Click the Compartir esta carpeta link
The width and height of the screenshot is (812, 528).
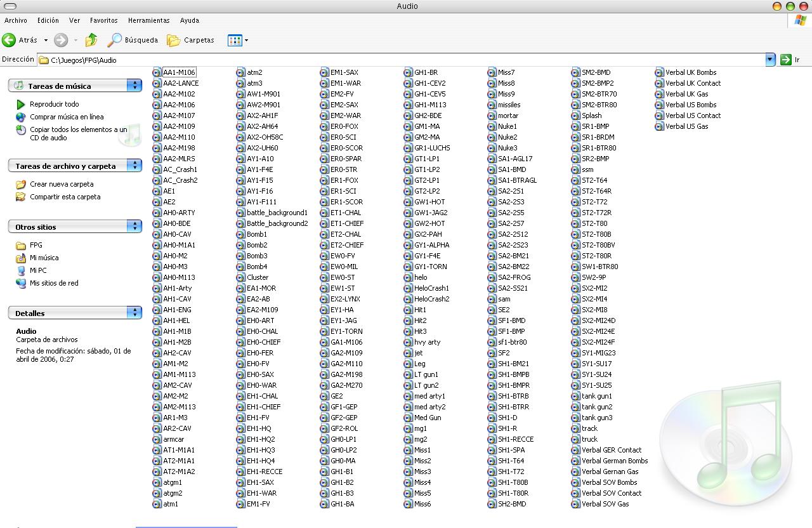pyautogui.click(x=65, y=197)
